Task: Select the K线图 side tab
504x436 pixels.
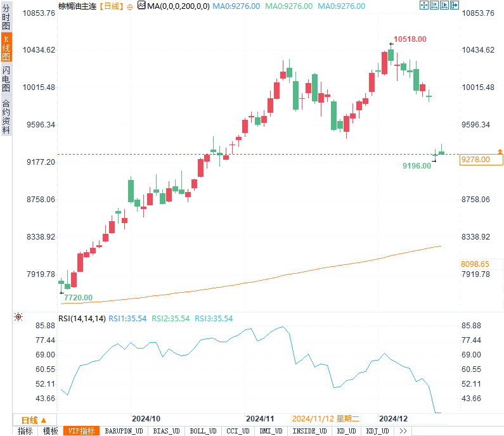Action: pos(6,48)
